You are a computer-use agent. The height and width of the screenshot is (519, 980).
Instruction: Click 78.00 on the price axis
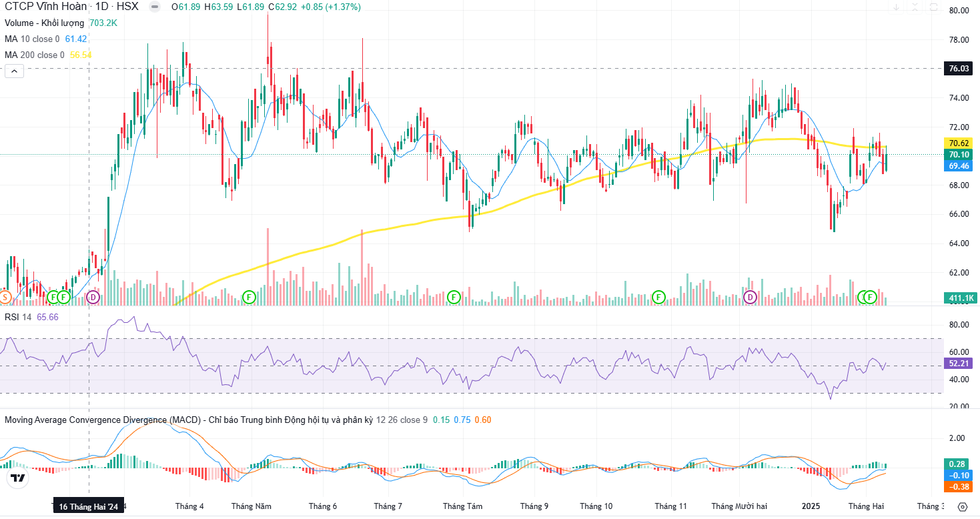click(x=959, y=40)
